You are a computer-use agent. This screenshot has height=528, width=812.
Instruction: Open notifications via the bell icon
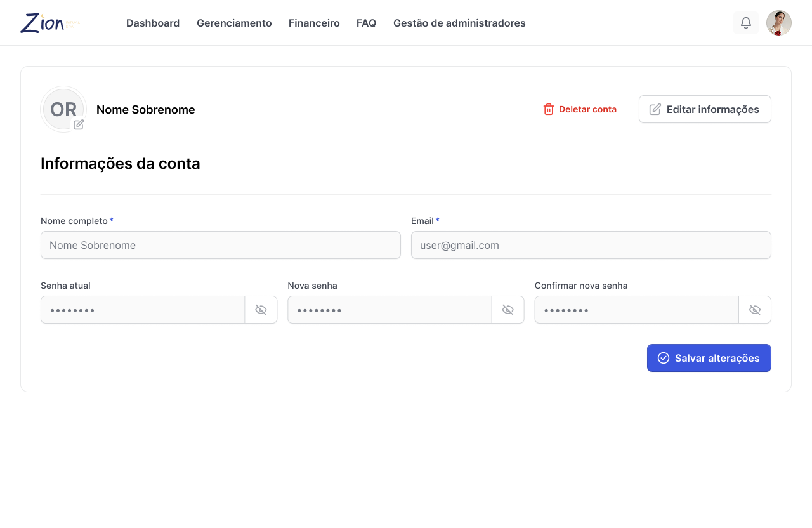click(746, 23)
